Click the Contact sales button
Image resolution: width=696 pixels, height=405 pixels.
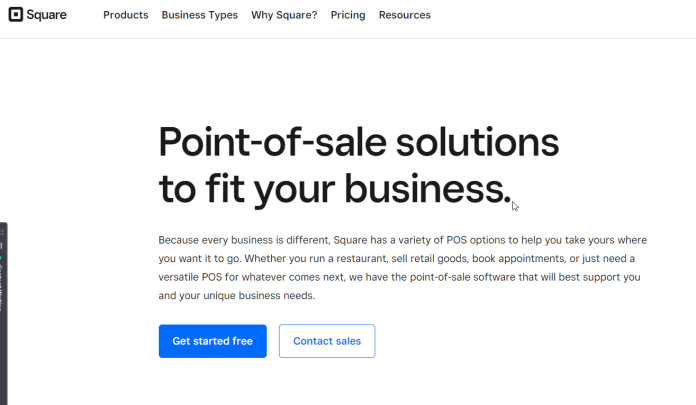(327, 341)
